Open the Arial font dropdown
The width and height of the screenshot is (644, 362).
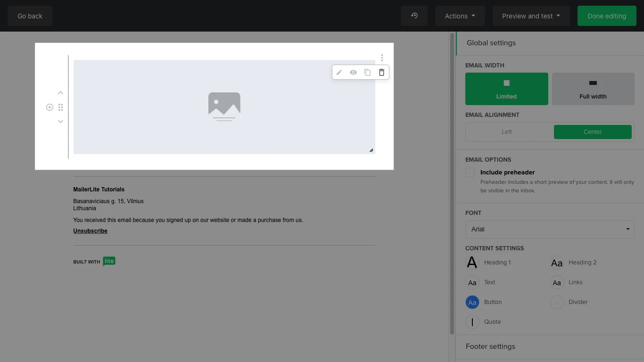click(550, 229)
